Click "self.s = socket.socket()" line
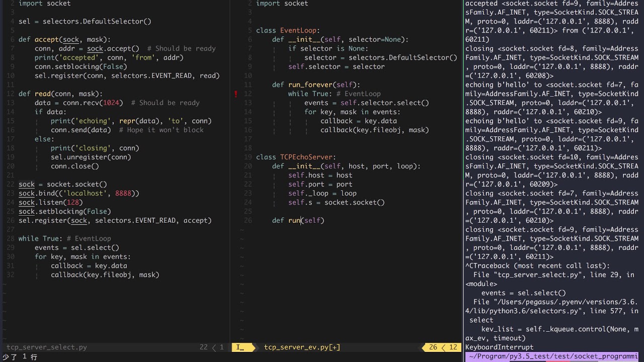 (x=337, y=203)
